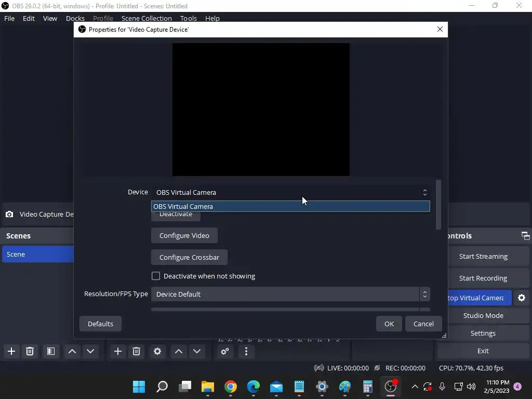The height and width of the screenshot is (399, 532).
Task: Click the Stop Virtual Camera button
Action: [480, 298]
